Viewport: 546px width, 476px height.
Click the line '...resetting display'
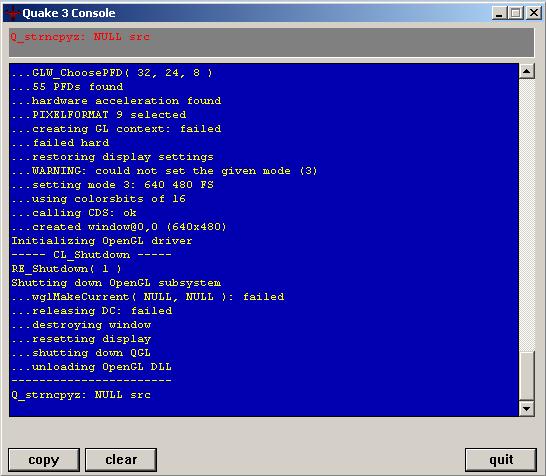pos(81,339)
